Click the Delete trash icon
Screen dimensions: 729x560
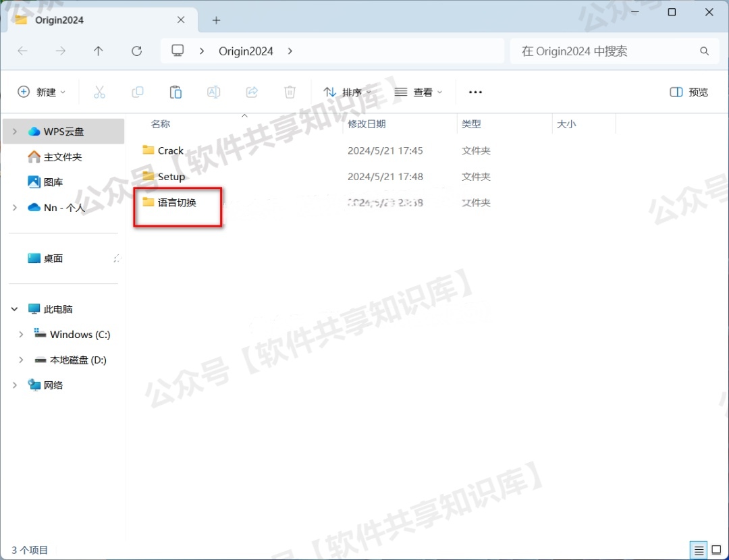point(290,92)
